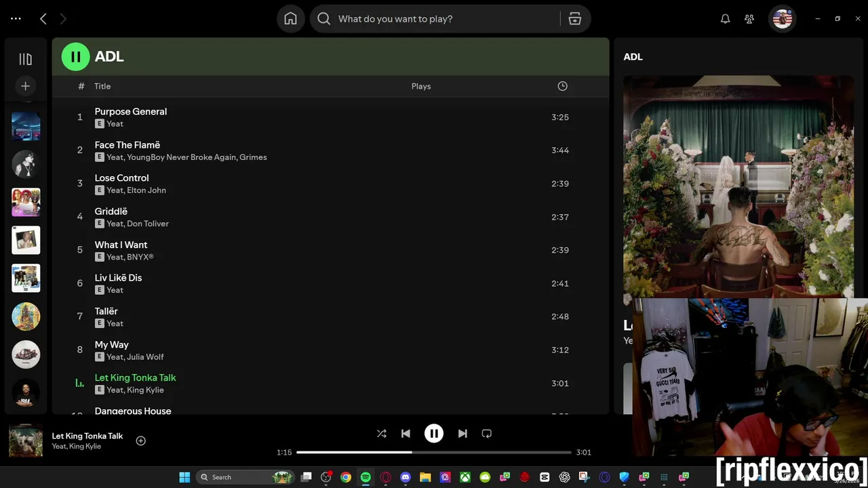Click the now-playing equalizer icon on track 9

point(79,384)
